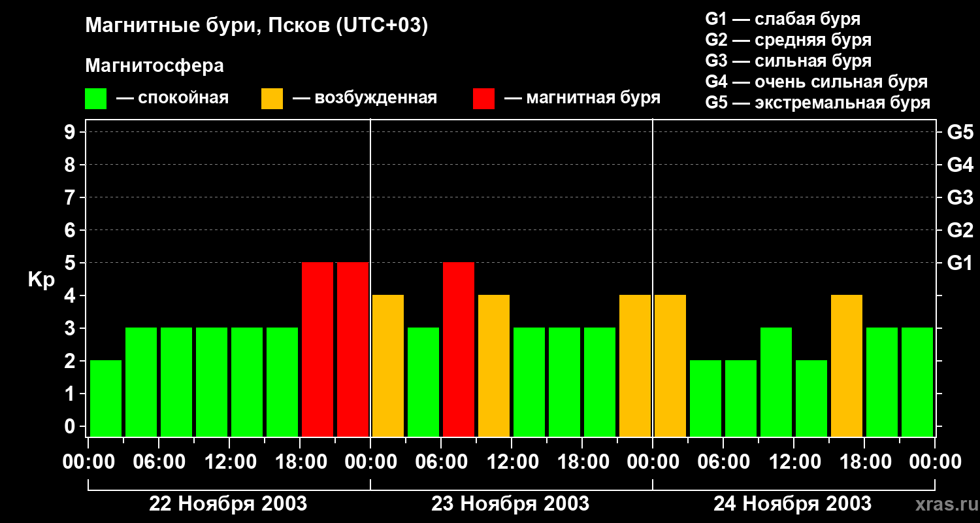Image resolution: width=980 pixels, height=523 pixels.
Task: Select the 09:00–12:00 green bar on 24 November
Action: (x=776, y=382)
